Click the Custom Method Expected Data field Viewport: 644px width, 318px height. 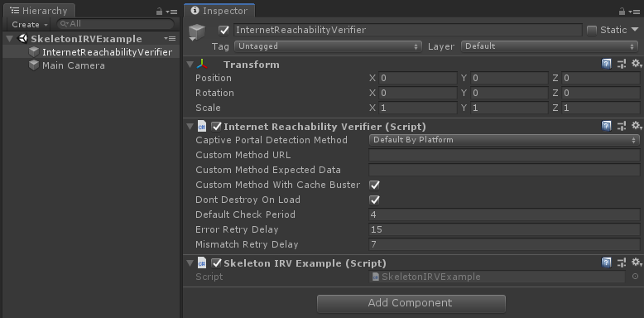pos(504,170)
